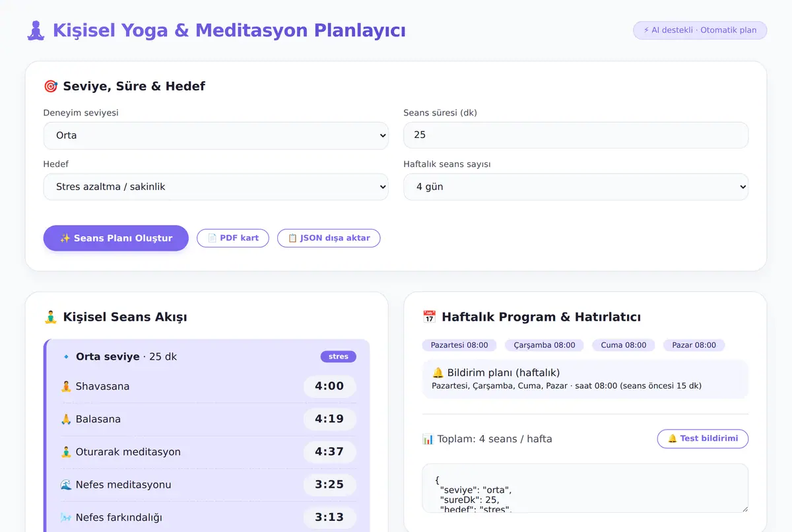Click the 4:00 duration for Shavasana

pos(329,386)
